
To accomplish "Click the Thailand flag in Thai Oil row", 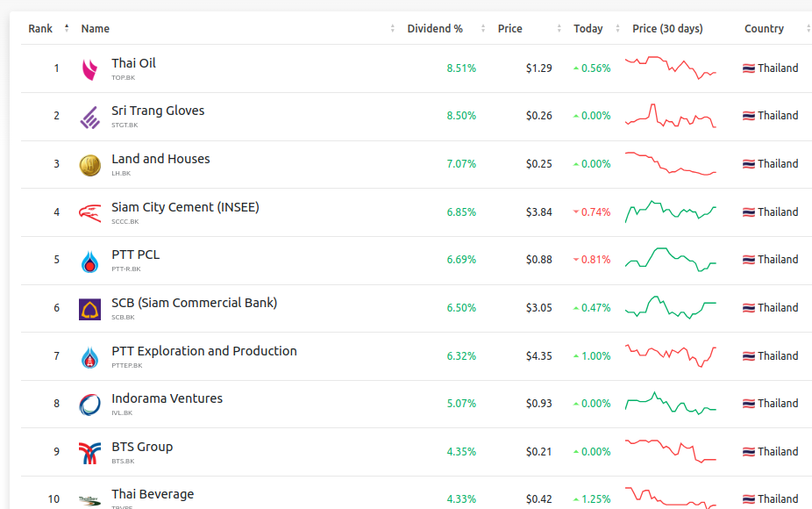I will [x=748, y=68].
